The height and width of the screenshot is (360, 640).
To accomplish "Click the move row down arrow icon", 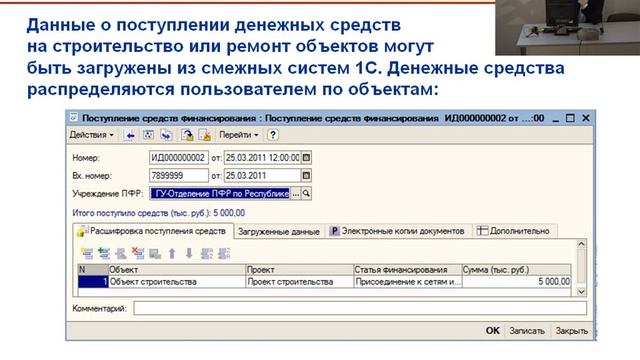I will click(x=189, y=253).
